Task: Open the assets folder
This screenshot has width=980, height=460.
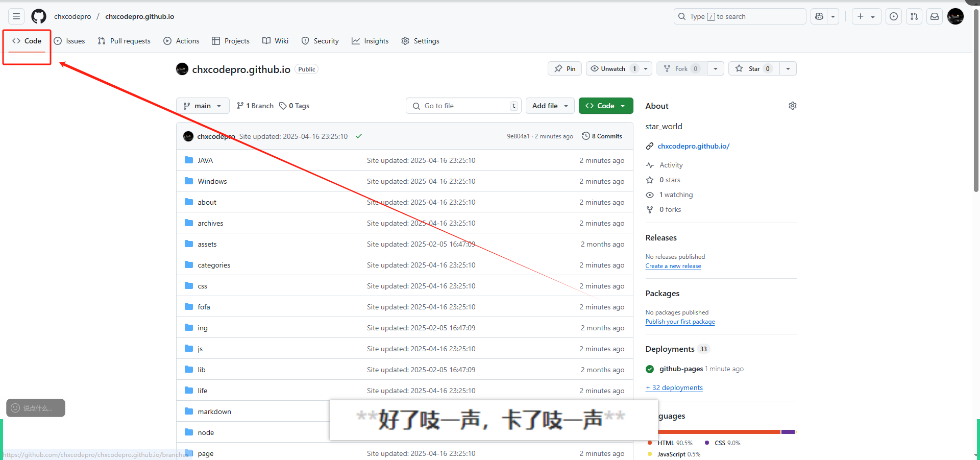Action: [207, 244]
